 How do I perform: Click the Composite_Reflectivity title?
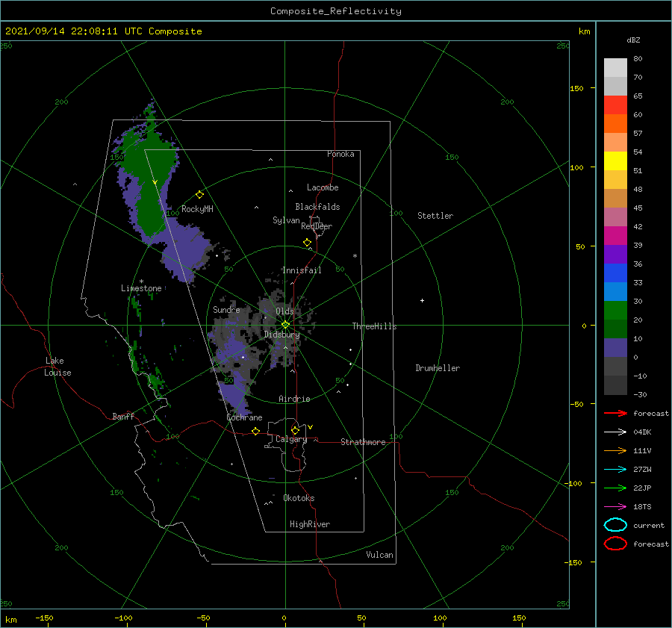coord(336,11)
